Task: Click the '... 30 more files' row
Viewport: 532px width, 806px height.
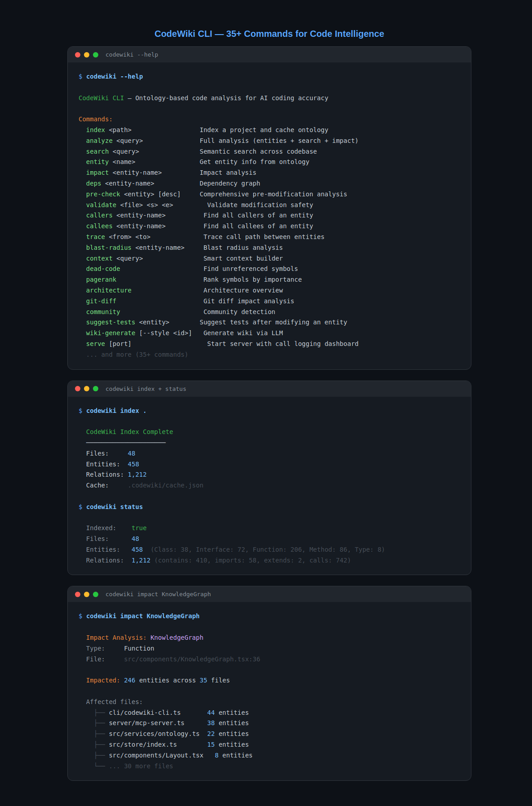Action: (134, 766)
